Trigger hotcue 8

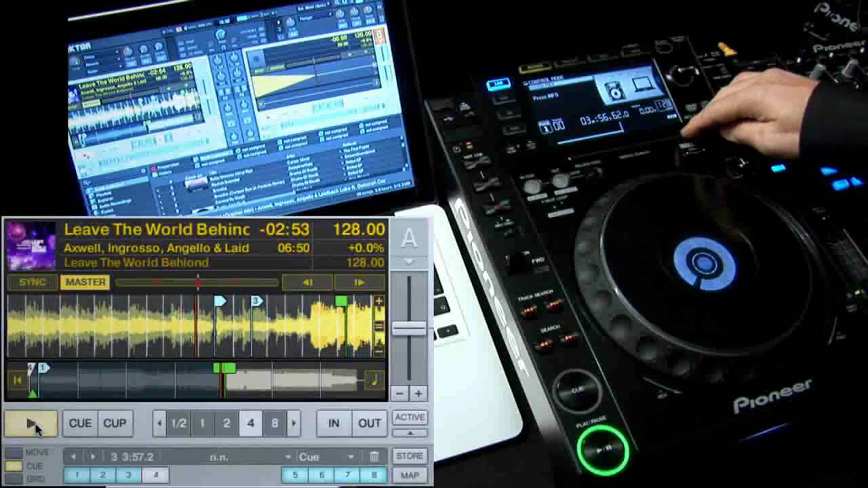point(374,475)
